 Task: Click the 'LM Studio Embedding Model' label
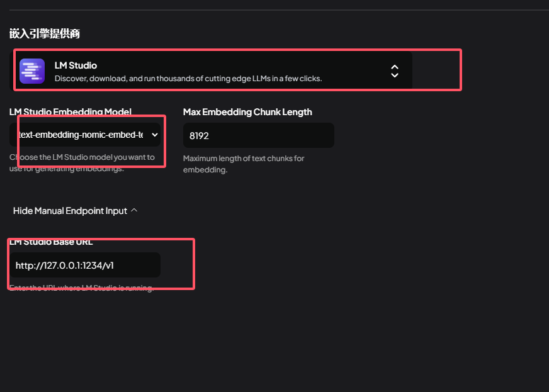point(71,111)
